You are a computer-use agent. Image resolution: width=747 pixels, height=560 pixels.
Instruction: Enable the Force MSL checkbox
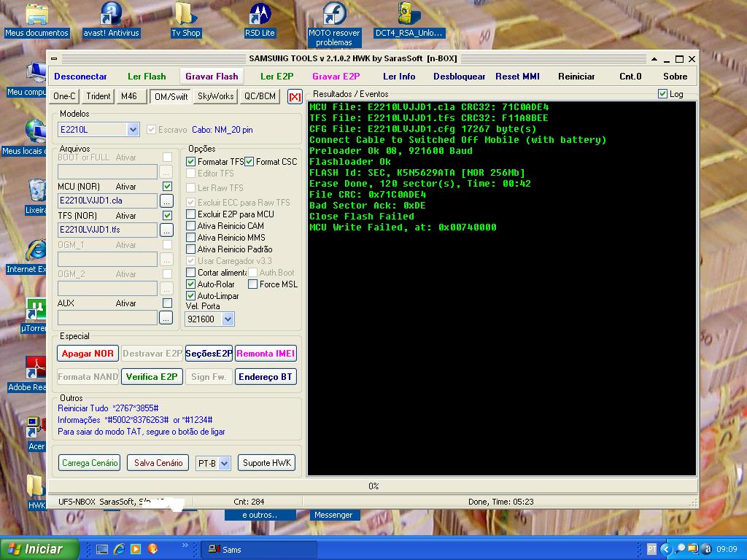point(253,284)
